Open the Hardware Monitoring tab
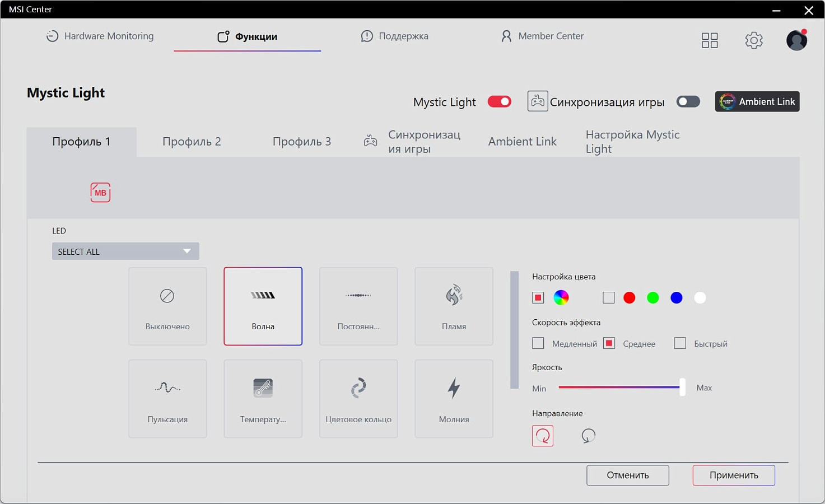 pos(100,36)
